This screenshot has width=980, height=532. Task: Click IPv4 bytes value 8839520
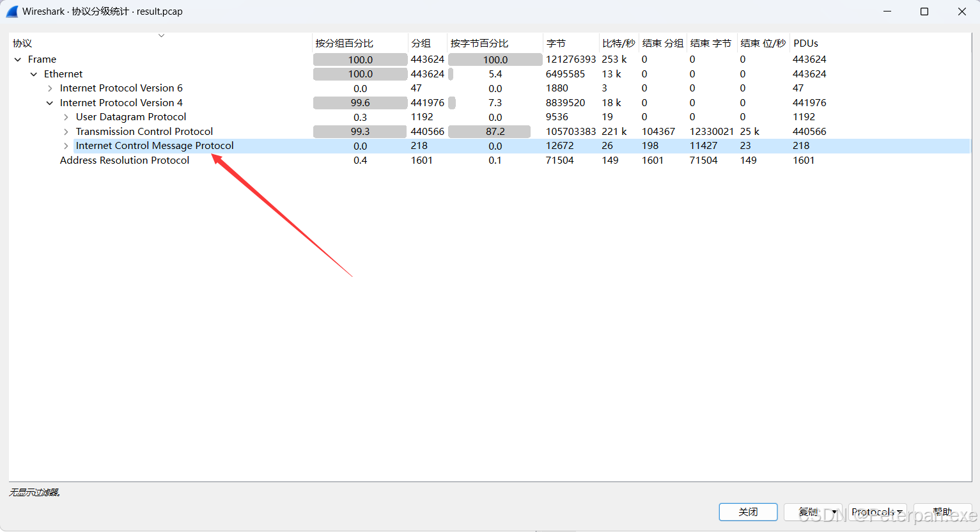click(x=566, y=103)
